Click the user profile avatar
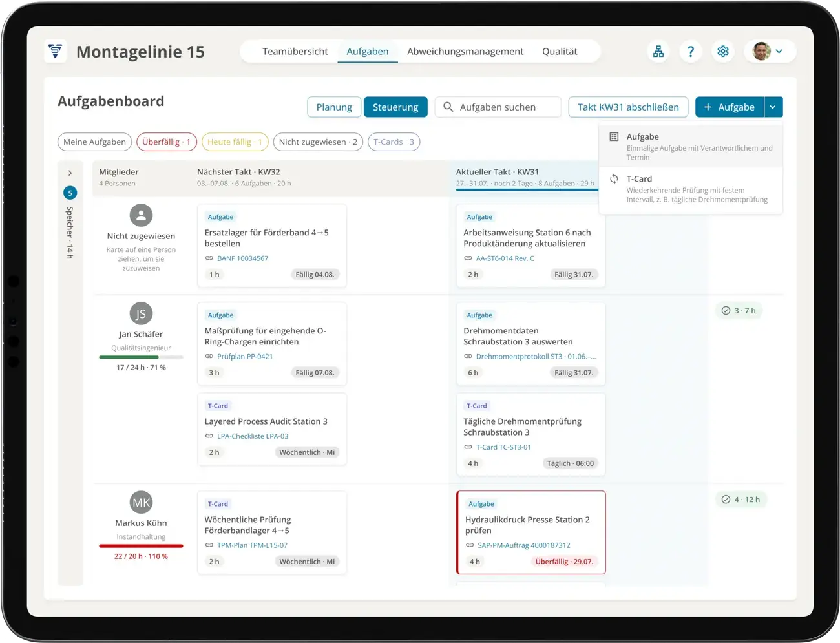The height and width of the screenshot is (643, 840). 762,51
